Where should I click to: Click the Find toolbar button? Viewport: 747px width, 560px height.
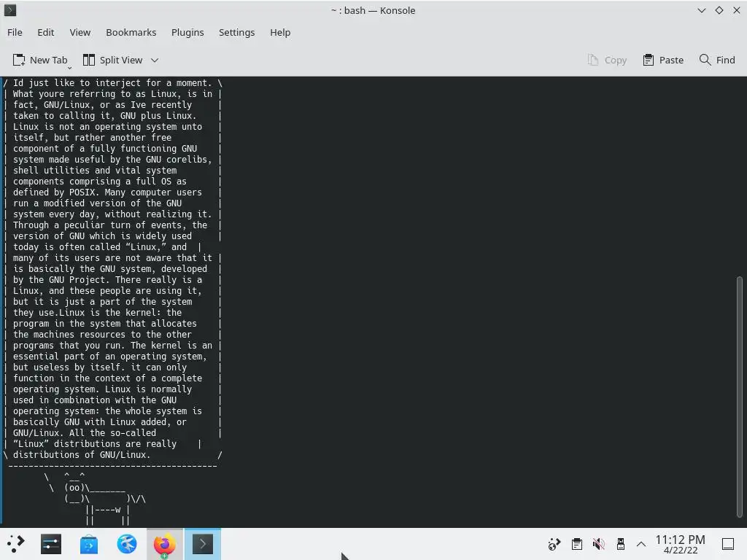tap(717, 60)
